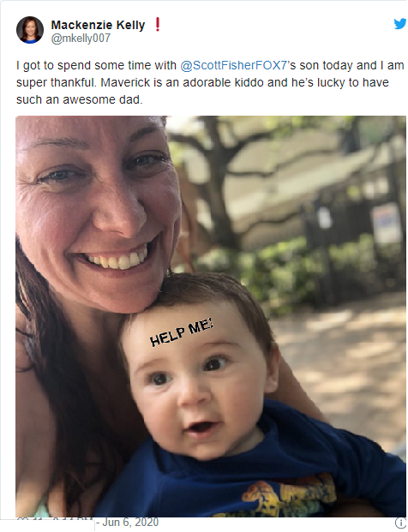
Task: Open the Jun 6, 2020 date link
Action: pyautogui.click(x=130, y=523)
